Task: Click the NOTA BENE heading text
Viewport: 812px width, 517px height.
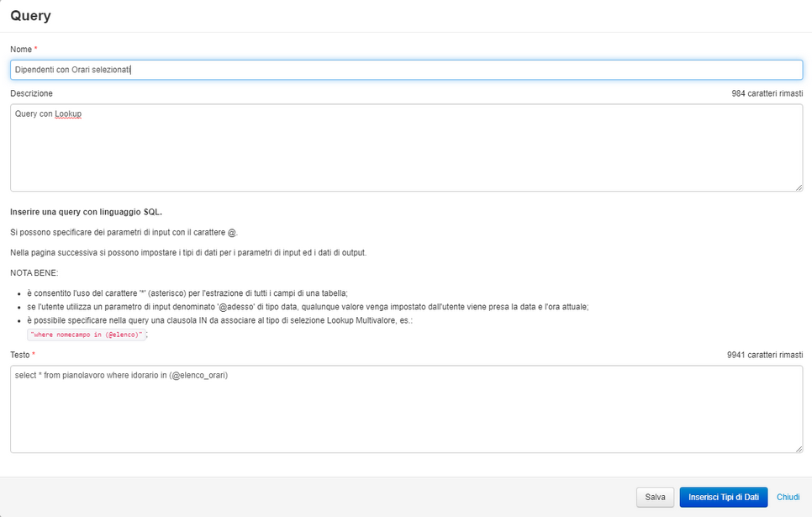Action: 34,273
